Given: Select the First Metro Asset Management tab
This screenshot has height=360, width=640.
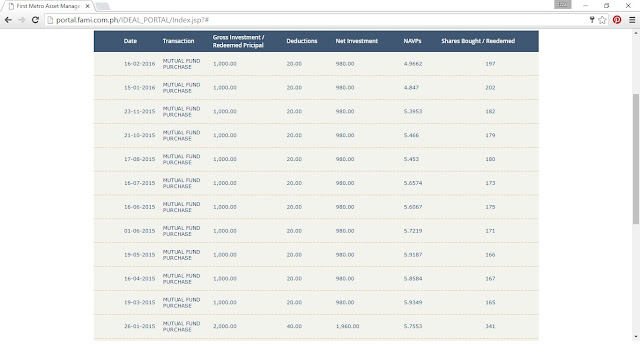Looking at the screenshot, I should [47, 6].
